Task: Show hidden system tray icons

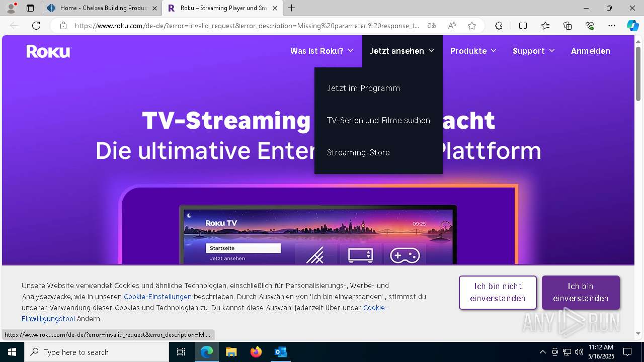Action: [x=542, y=352]
